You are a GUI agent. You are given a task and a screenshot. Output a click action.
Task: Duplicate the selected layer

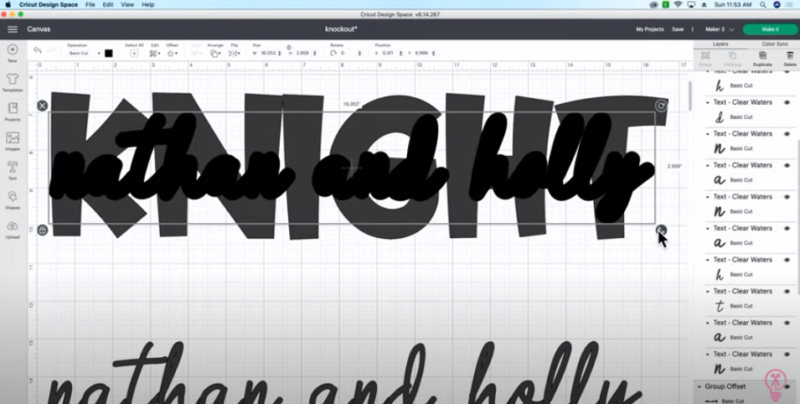coord(762,56)
